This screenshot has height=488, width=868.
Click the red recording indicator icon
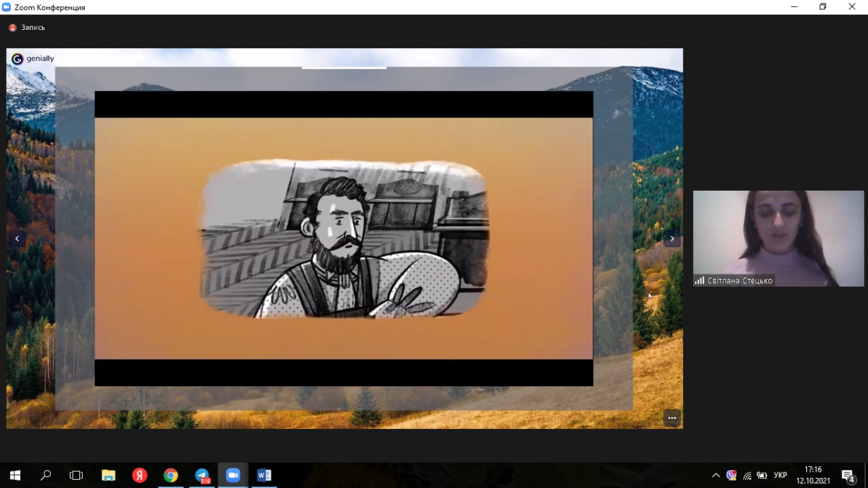coord(12,28)
